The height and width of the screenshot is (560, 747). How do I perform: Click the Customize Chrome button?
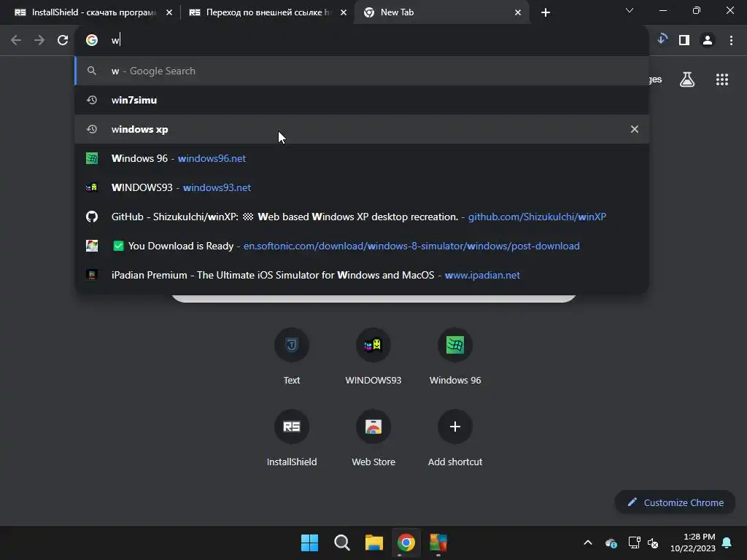pyautogui.click(x=675, y=502)
